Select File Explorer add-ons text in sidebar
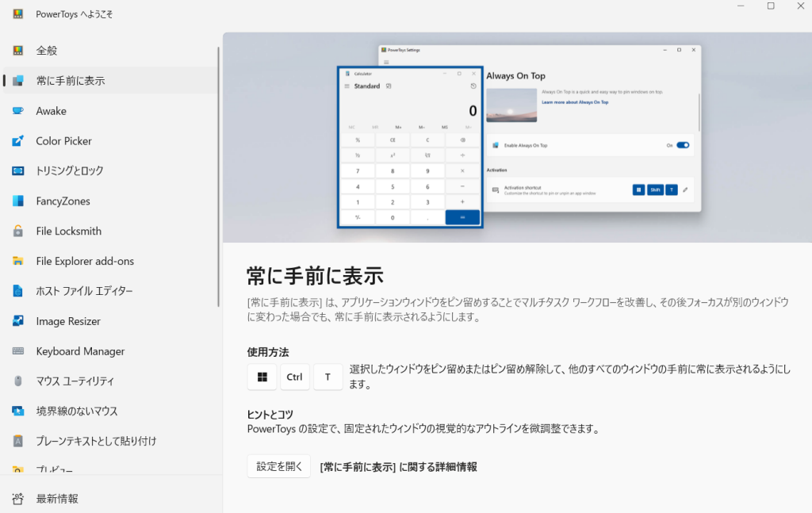The width and height of the screenshot is (812, 513). click(x=85, y=261)
